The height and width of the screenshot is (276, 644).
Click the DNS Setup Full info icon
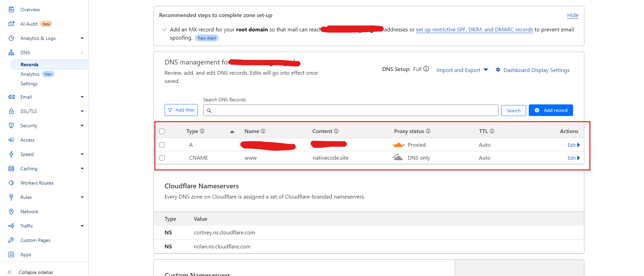tap(426, 69)
